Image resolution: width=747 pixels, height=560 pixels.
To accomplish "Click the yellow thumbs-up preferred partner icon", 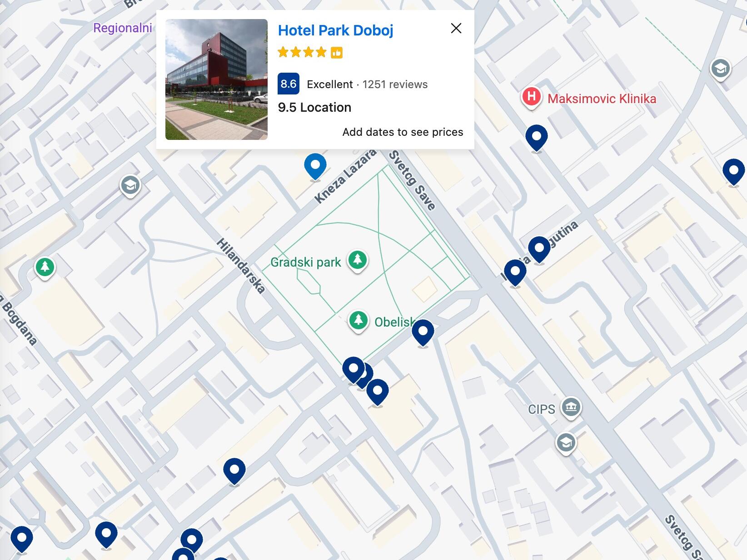I will (x=337, y=53).
